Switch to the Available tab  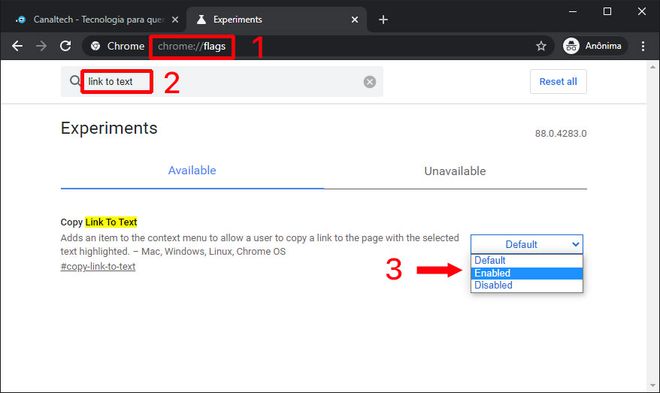pos(192,170)
